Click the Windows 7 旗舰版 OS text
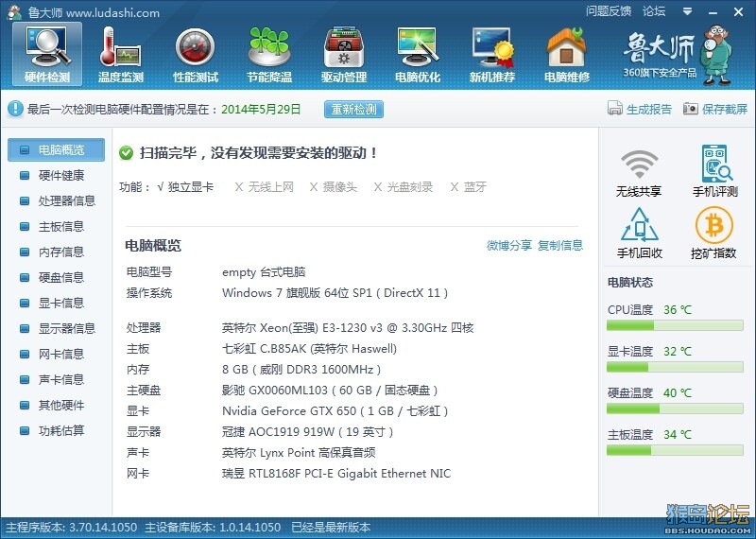756x539 pixels. 335,293
